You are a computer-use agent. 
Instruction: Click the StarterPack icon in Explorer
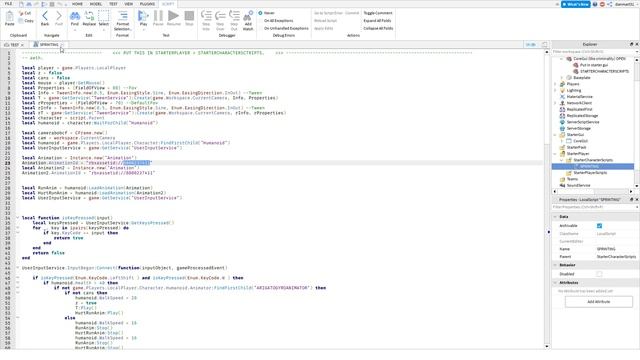(x=562, y=147)
